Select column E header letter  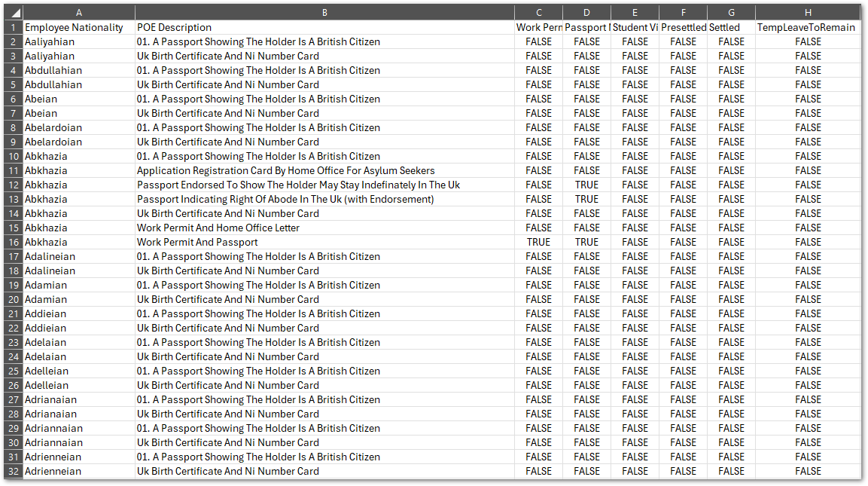pos(635,13)
